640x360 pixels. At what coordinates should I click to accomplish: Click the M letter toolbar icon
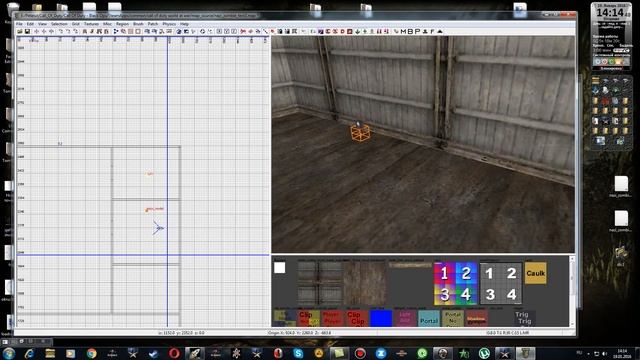click(x=403, y=31)
